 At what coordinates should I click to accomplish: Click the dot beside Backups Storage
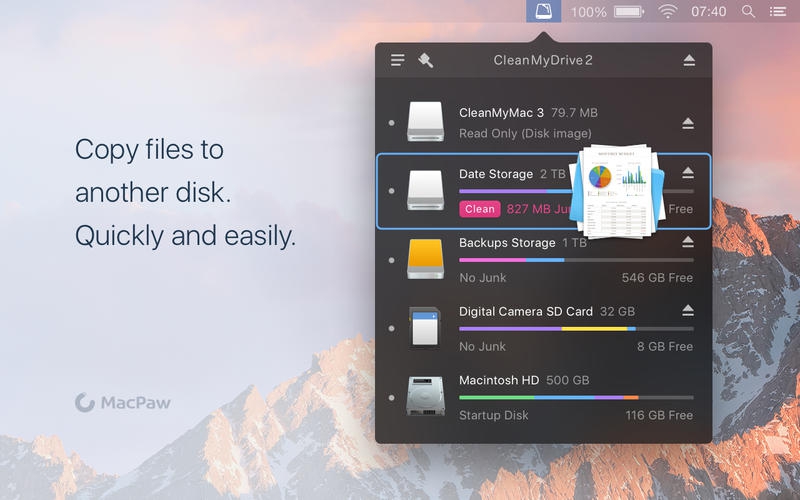(391, 260)
